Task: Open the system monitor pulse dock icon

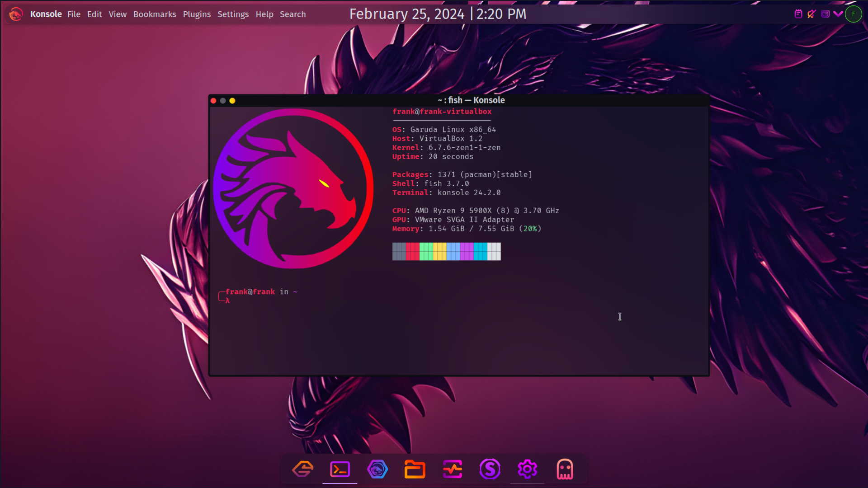Action: point(453,469)
